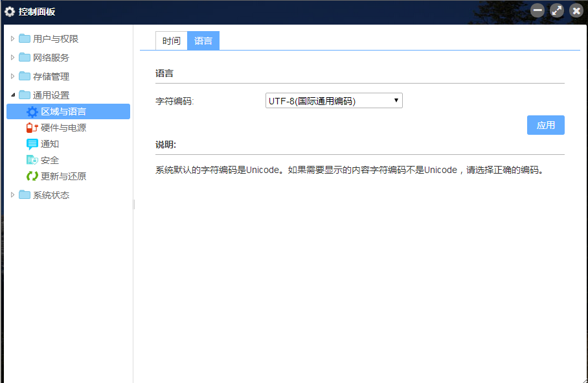Open the 字符编码 UTF-8 dropdown
The height and width of the screenshot is (383, 588).
tap(334, 100)
